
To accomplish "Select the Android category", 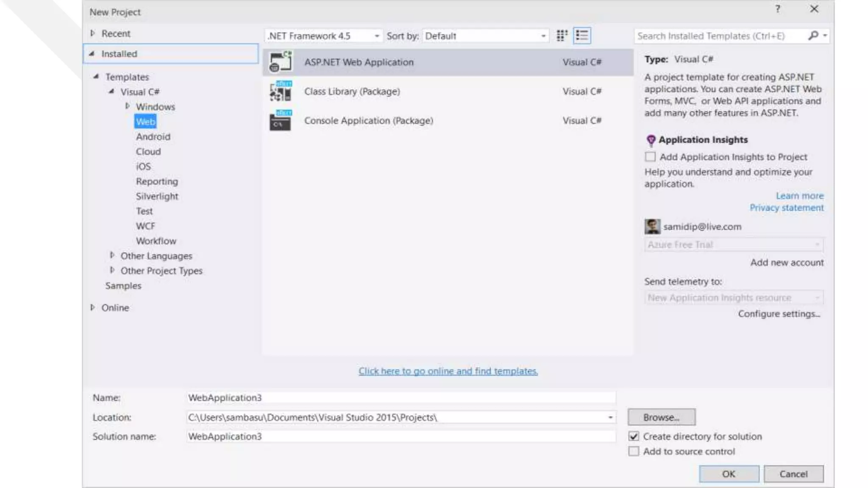I will tap(153, 136).
